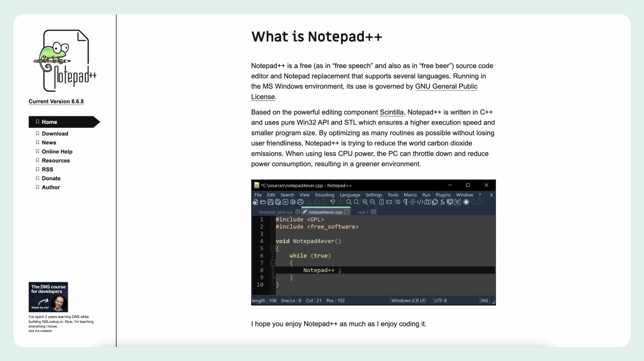Collapse the fold marker on line 7

[273, 263]
